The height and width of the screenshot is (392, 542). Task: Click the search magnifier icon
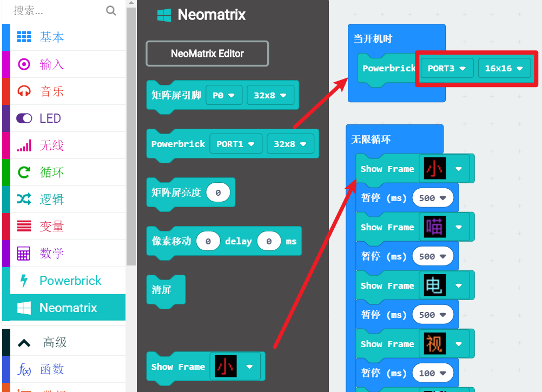tap(110, 11)
